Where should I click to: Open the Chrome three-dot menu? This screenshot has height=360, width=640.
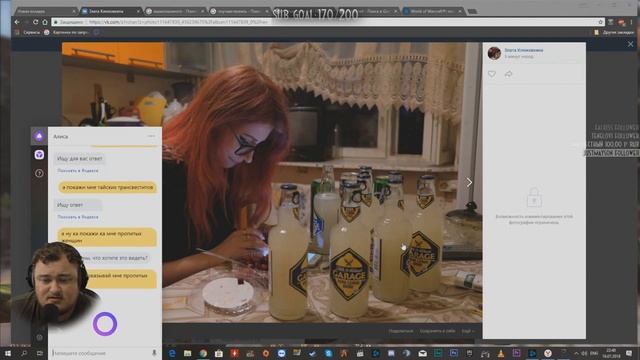tap(631, 22)
